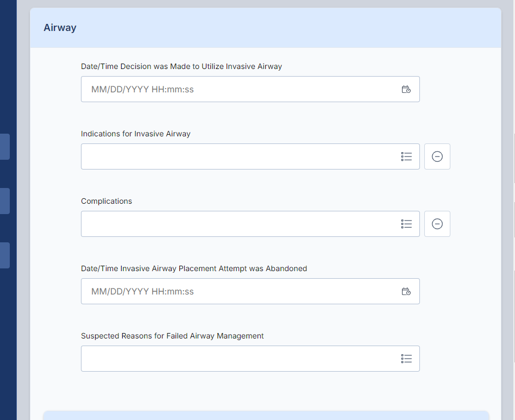Expand the Indications for Invasive Airway dropdown field
This screenshot has height=420, width=515.
(250, 156)
